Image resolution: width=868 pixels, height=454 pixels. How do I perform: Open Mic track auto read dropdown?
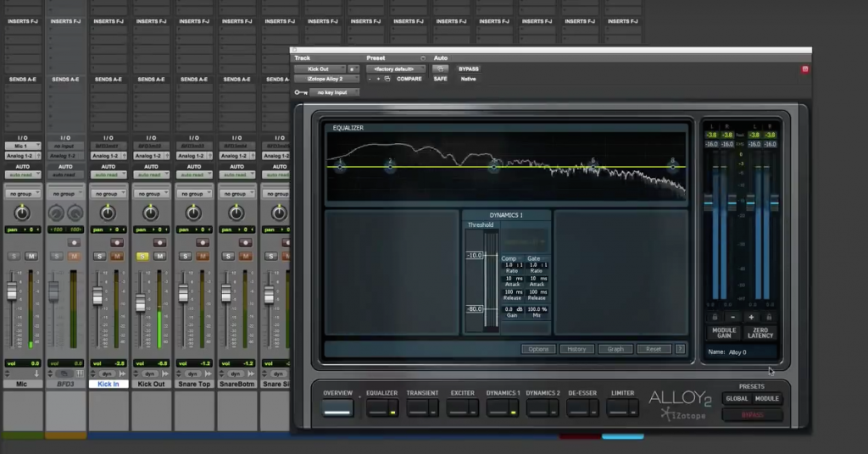(23, 174)
